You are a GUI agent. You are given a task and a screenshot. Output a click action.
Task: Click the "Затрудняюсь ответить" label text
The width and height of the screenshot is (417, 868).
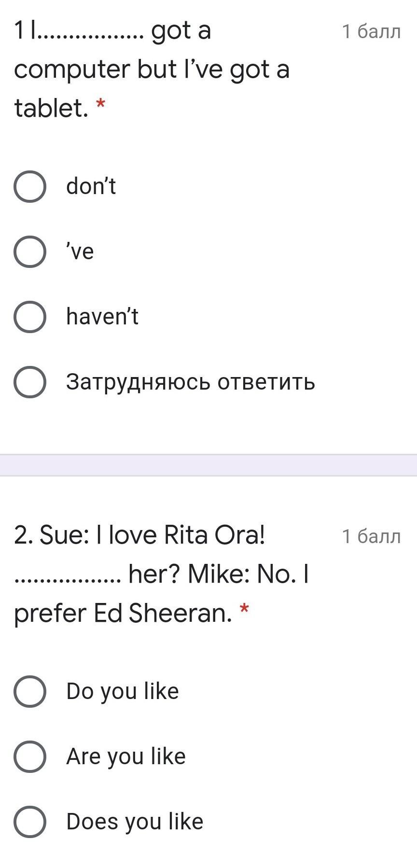click(x=191, y=382)
